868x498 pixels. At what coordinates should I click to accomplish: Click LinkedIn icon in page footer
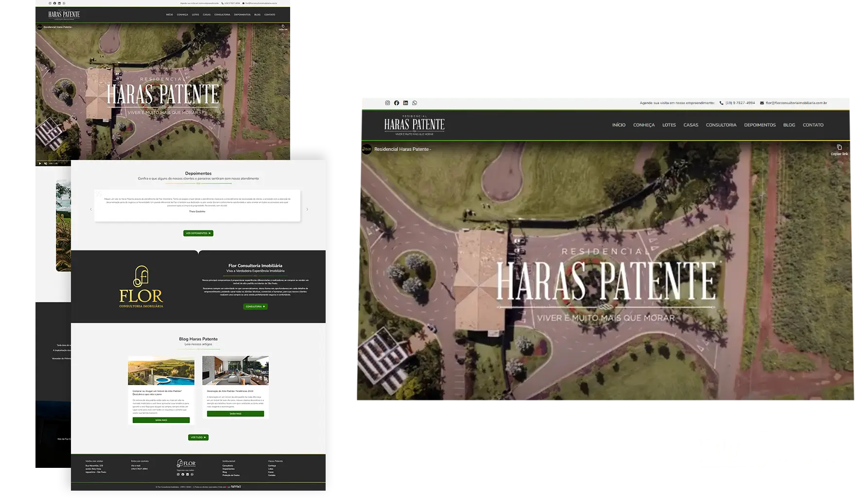(188, 474)
